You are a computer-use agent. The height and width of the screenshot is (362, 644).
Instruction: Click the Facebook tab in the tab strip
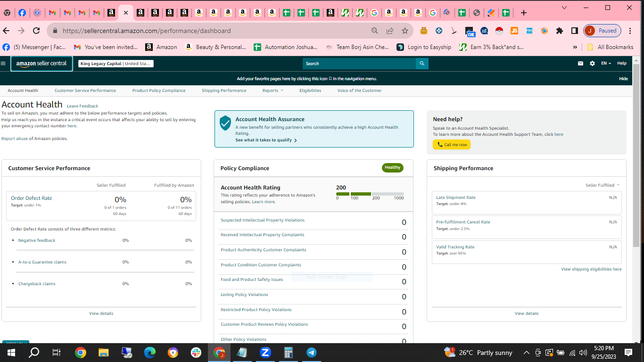click(x=22, y=13)
